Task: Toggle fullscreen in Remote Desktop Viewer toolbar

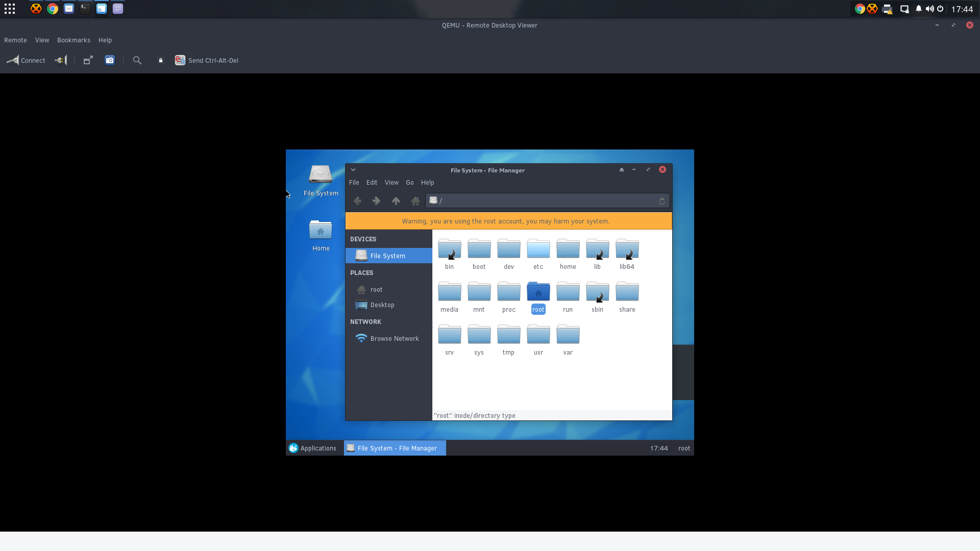Action: 88,60
